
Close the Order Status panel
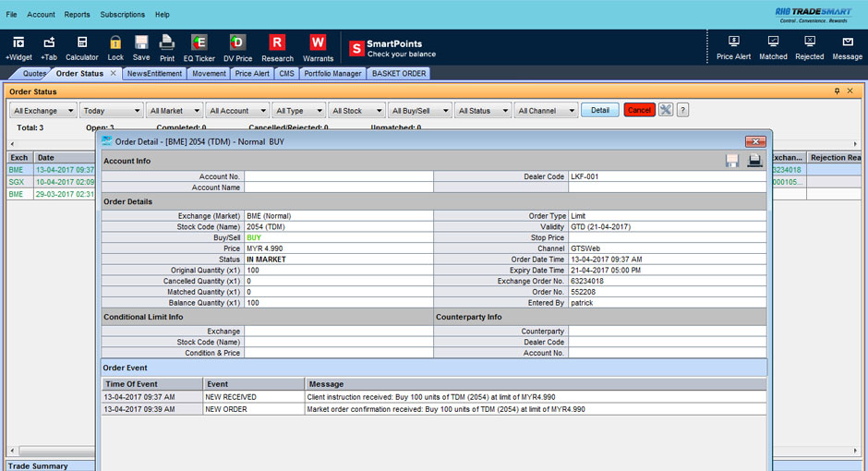(850, 91)
